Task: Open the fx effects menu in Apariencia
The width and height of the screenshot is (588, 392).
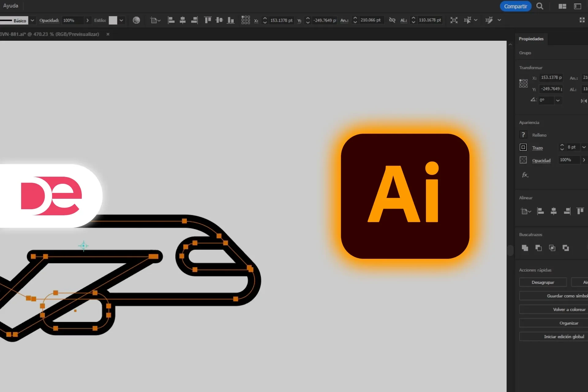Action: tap(525, 175)
